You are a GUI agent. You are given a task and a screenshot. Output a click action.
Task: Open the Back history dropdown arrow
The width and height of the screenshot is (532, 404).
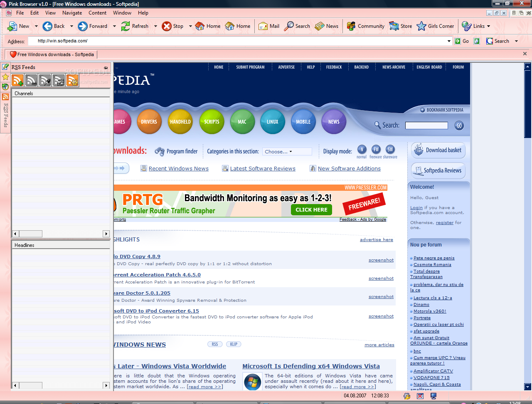point(71,26)
